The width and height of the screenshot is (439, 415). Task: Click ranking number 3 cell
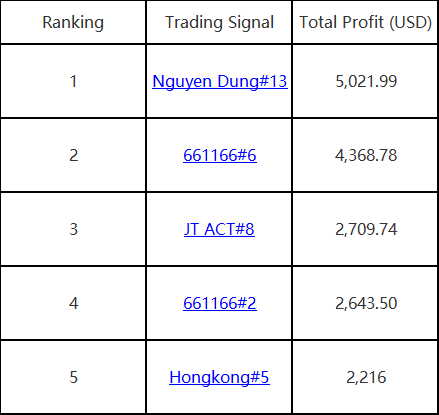73,229
